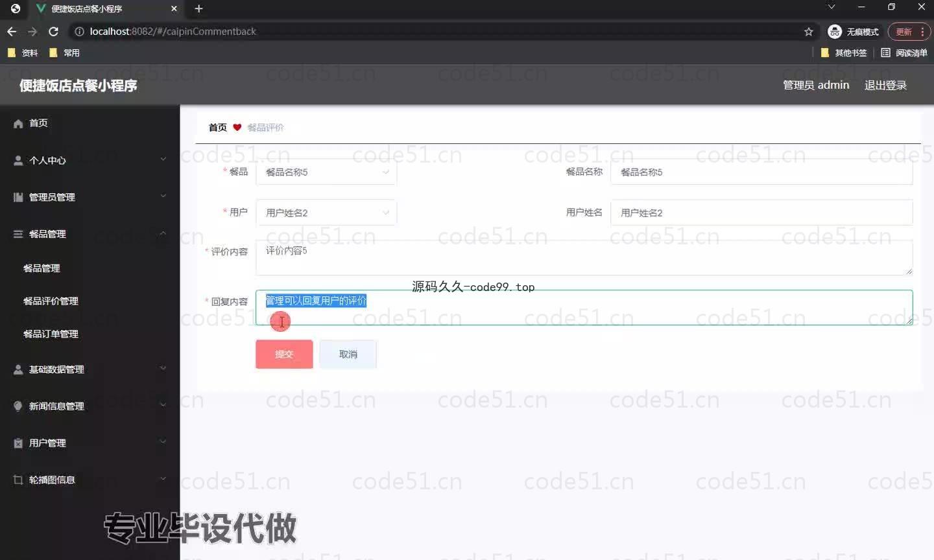Click the 餐品评价 breadcrumb text
Viewport: 934px width, 560px height.
pyautogui.click(x=265, y=127)
